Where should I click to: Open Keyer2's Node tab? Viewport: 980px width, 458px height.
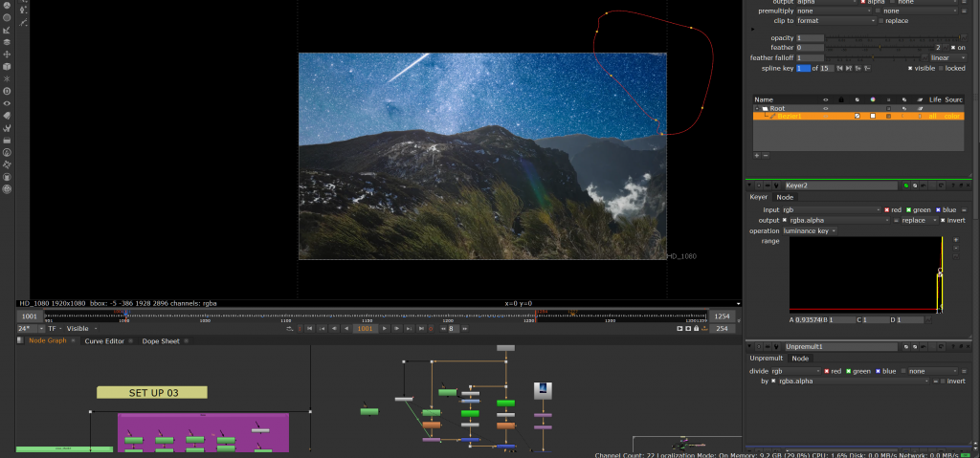pyautogui.click(x=785, y=197)
